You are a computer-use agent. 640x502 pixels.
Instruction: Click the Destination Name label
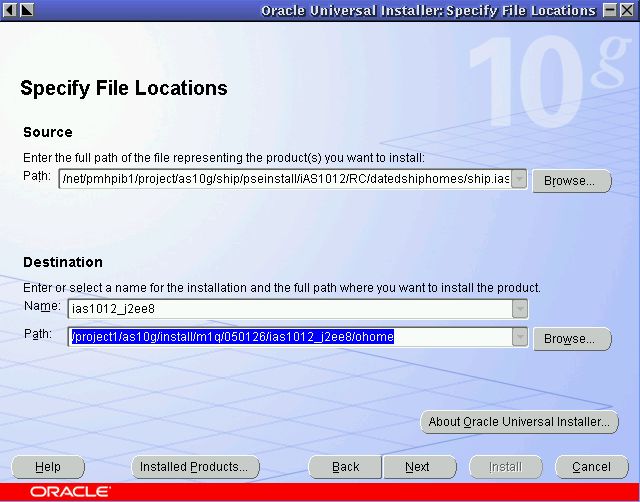coord(42,306)
